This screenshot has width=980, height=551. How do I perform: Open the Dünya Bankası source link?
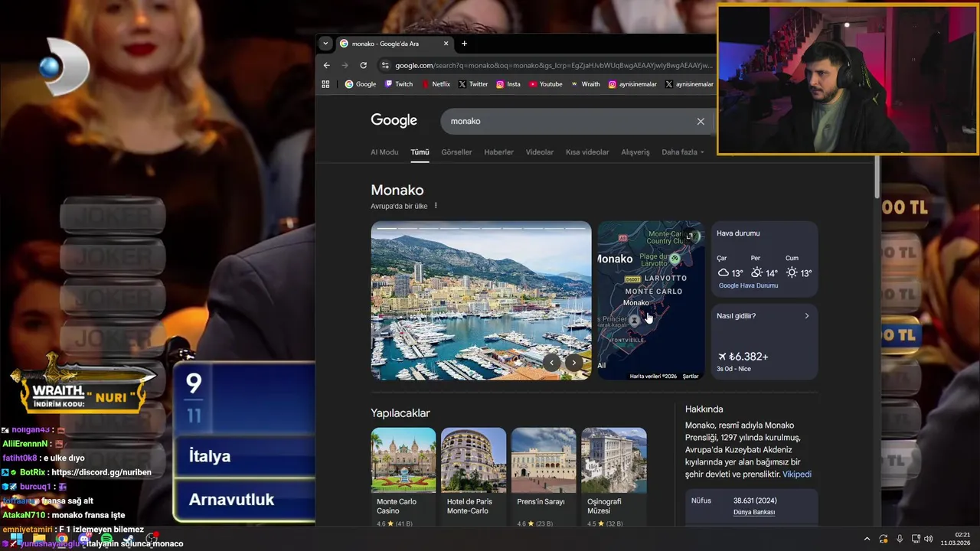(754, 512)
